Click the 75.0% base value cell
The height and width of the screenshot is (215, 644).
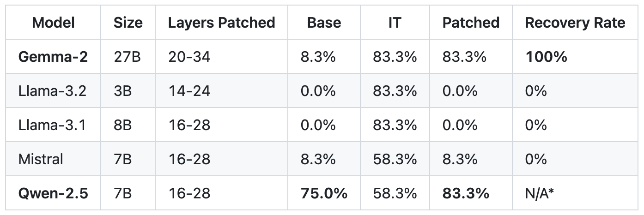click(x=323, y=193)
